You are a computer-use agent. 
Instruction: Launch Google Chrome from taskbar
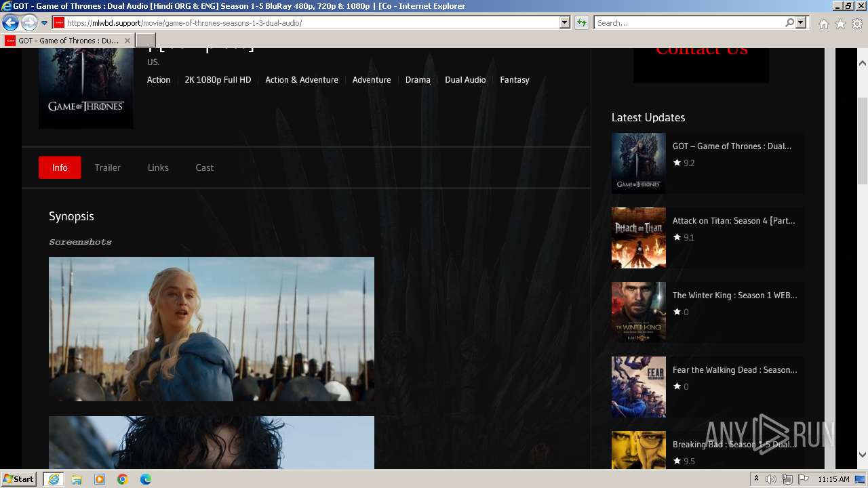(123, 479)
